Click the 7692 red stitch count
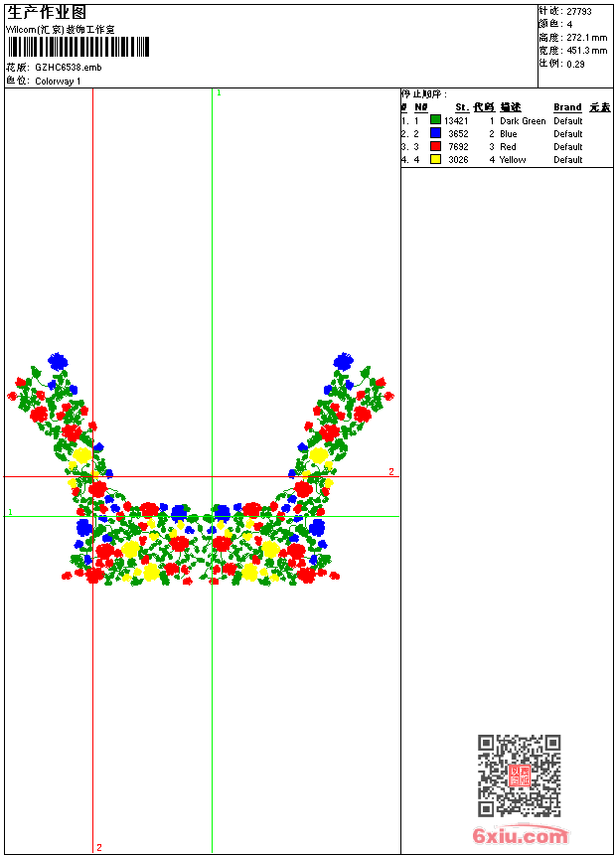 click(458, 146)
